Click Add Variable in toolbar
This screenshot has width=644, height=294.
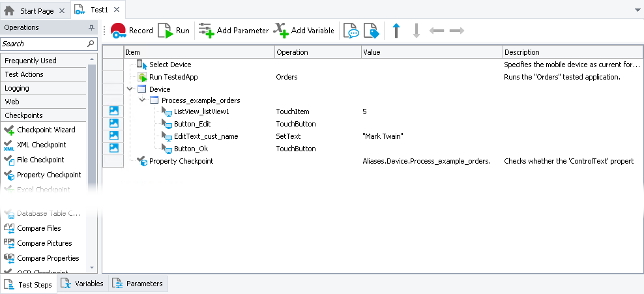304,31
